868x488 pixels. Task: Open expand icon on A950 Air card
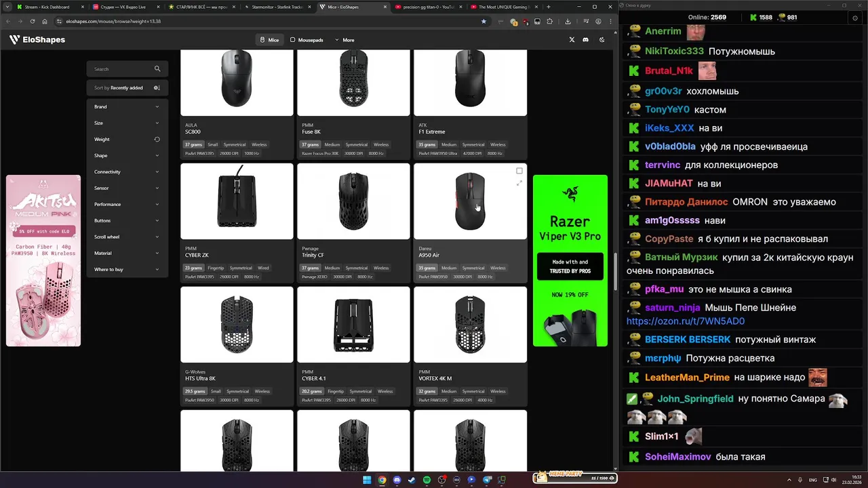(519, 183)
